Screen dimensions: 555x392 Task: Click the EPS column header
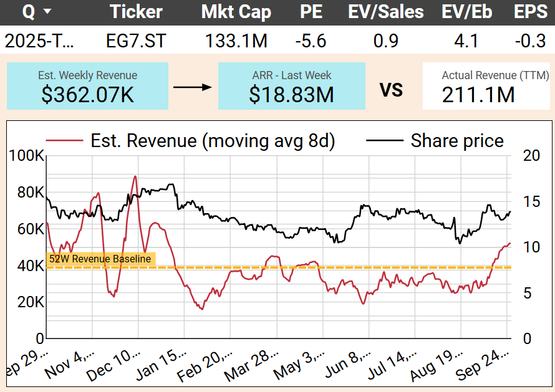pos(531,11)
